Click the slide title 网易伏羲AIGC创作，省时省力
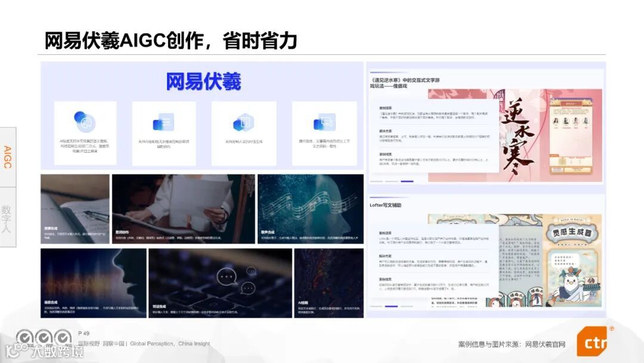Screen dimensions: 644x363 [x=171, y=41]
